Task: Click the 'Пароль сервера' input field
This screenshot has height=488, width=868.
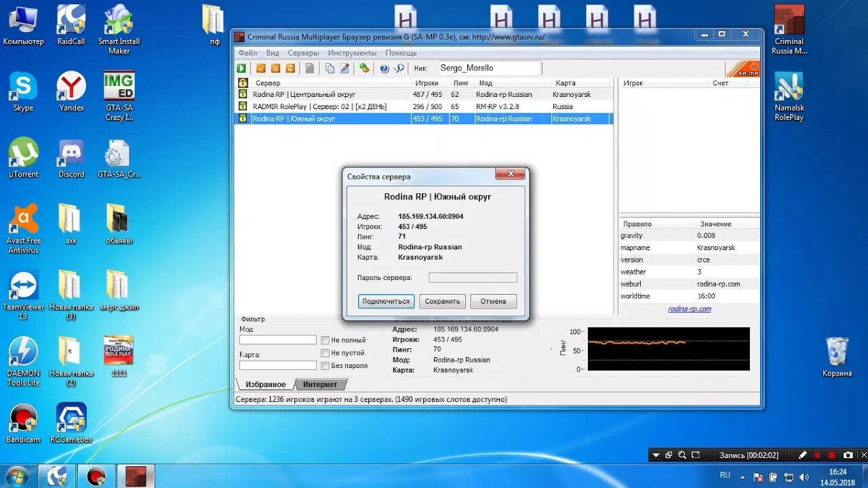Action: (473, 277)
